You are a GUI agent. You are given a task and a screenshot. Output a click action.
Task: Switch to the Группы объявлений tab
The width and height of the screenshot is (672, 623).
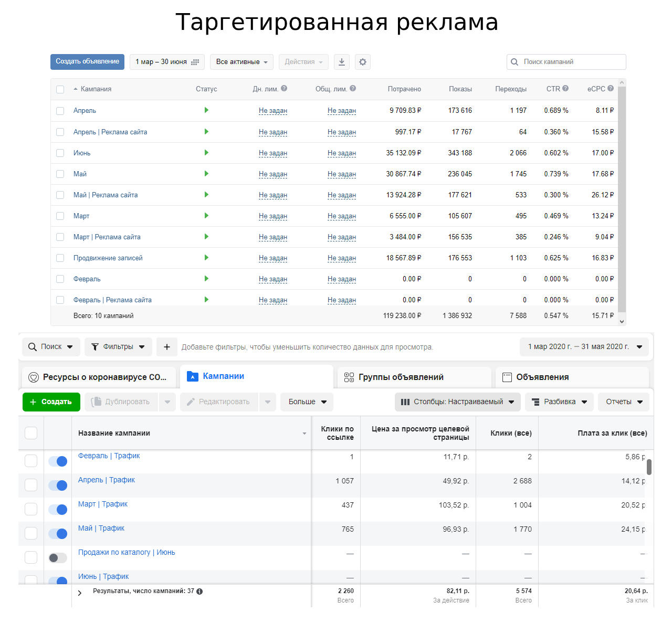[x=414, y=377]
